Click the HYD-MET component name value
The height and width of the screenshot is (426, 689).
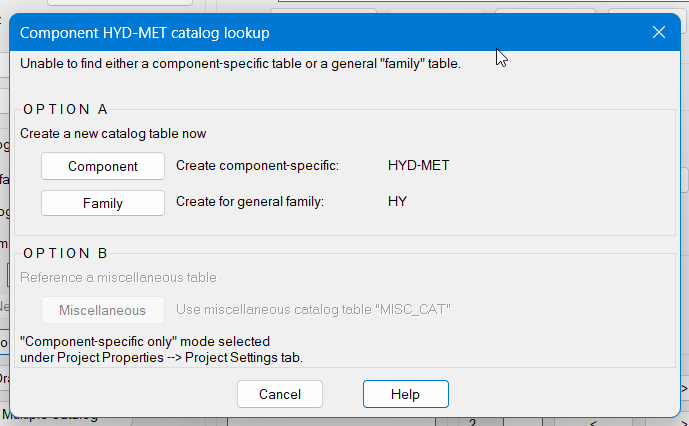point(419,166)
